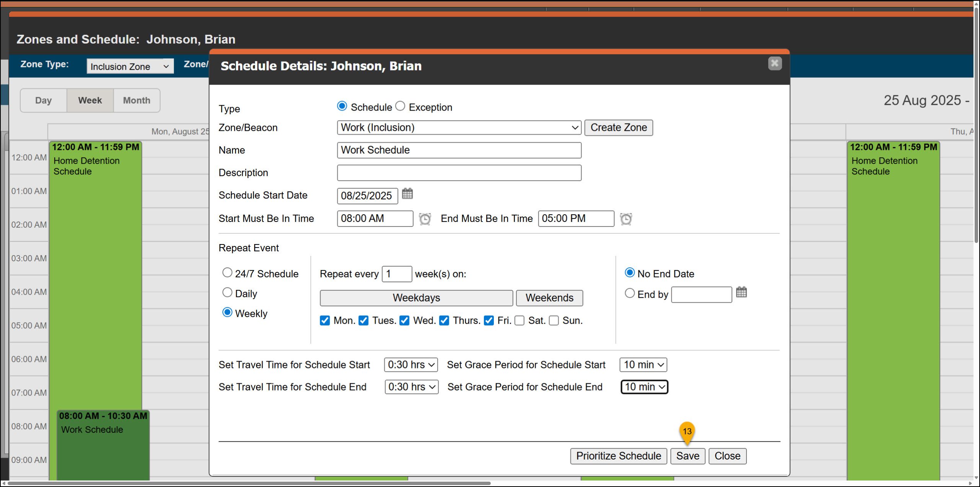Open clock picker for End Must Be In Time
This screenshot has width=980, height=487.
(626, 219)
